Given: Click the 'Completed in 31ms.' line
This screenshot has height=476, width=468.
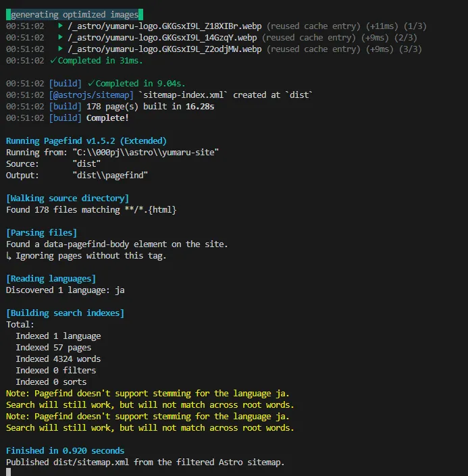Looking at the screenshot, I should pos(97,61).
